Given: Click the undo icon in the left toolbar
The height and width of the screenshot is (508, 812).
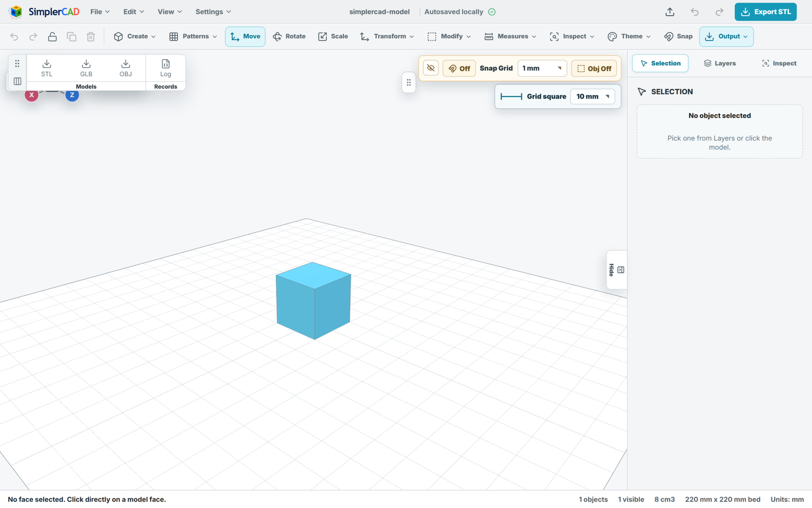Looking at the screenshot, I should (x=14, y=37).
